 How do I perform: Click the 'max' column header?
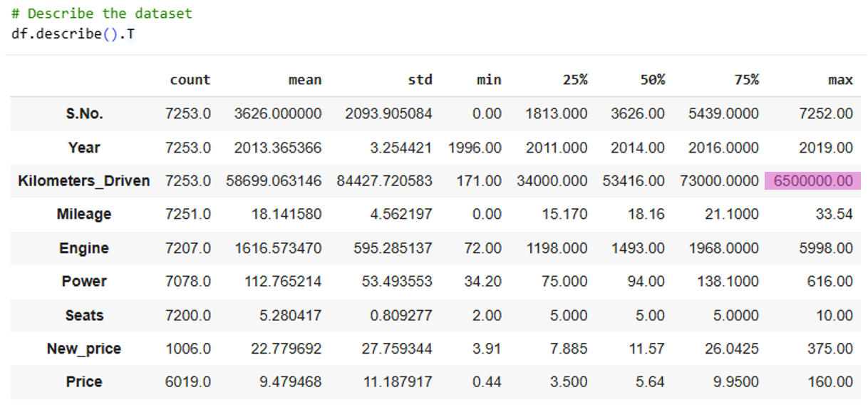pos(840,80)
